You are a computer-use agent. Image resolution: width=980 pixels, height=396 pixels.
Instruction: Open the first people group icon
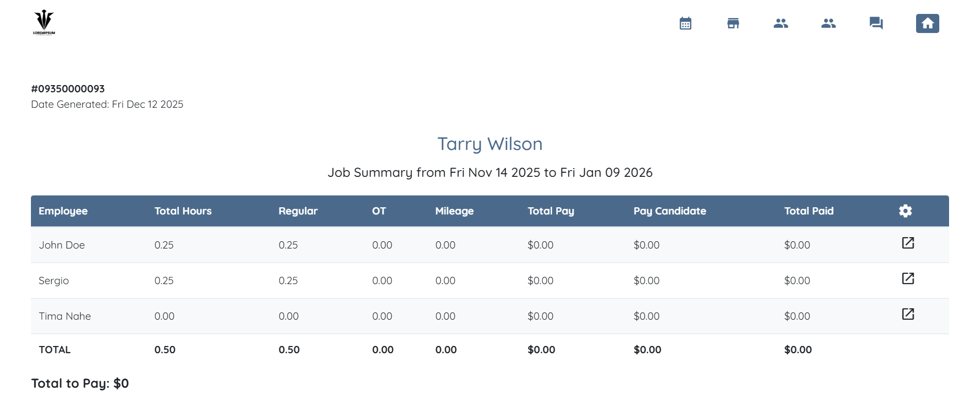780,23
